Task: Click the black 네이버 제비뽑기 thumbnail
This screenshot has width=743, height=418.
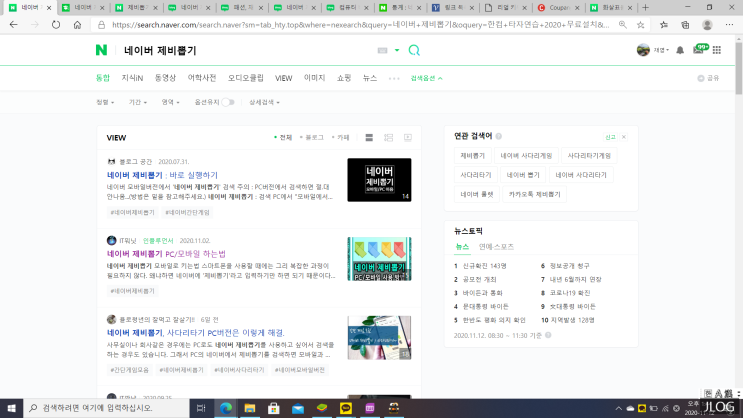Action: coord(379,180)
